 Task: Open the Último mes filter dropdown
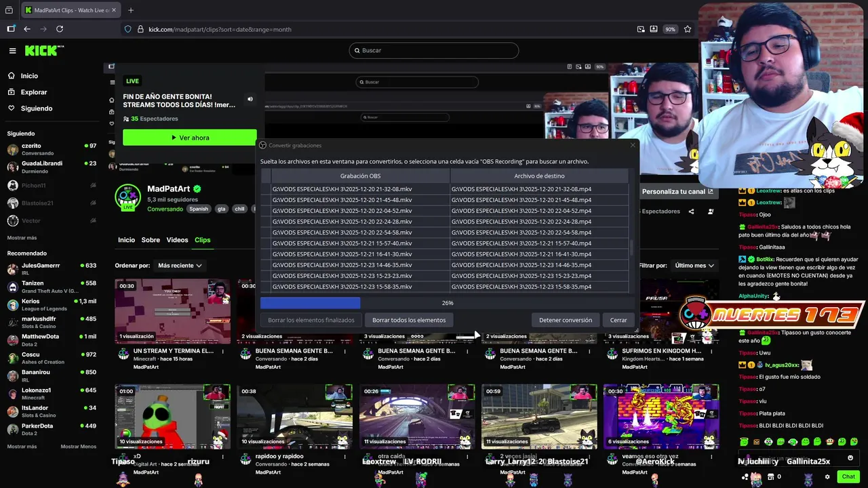pyautogui.click(x=694, y=266)
